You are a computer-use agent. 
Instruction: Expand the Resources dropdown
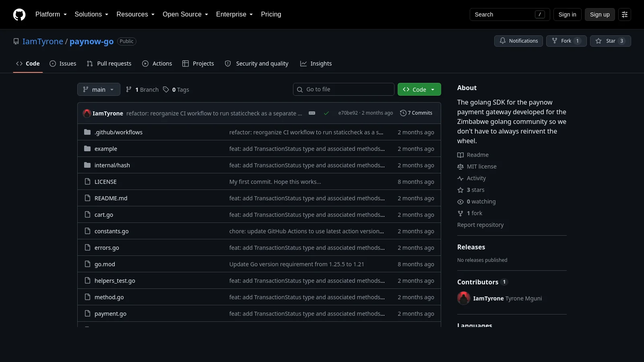point(136,14)
